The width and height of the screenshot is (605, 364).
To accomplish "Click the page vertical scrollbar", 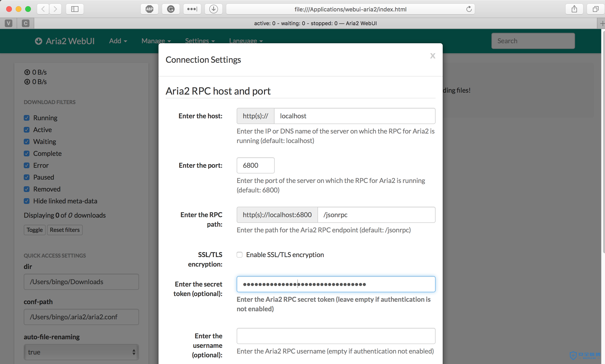I will coord(603,142).
